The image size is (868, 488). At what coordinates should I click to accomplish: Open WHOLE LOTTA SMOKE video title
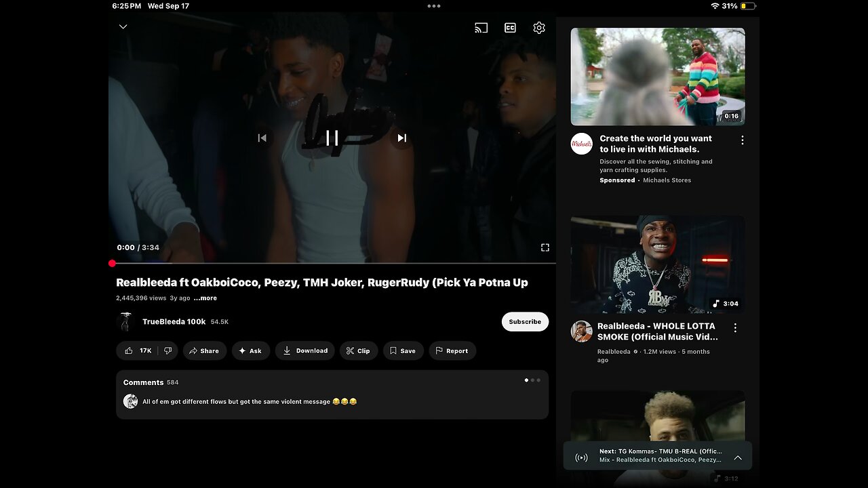coord(658,331)
